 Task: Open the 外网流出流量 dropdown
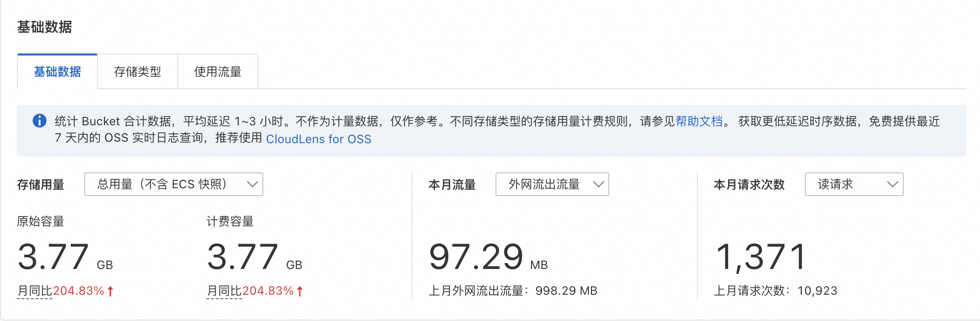pos(552,184)
